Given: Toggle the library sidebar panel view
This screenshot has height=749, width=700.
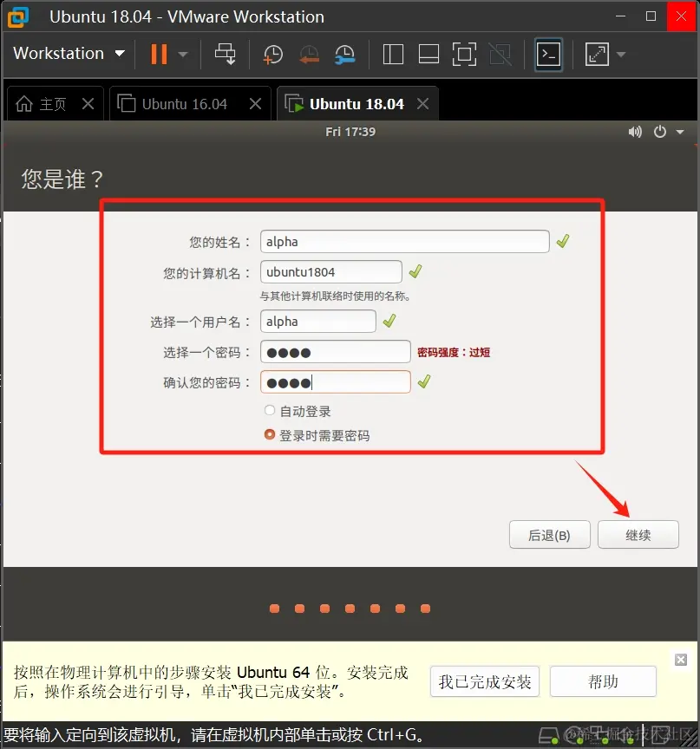Looking at the screenshot, I should pyautogui.click(x=393, y=54).
